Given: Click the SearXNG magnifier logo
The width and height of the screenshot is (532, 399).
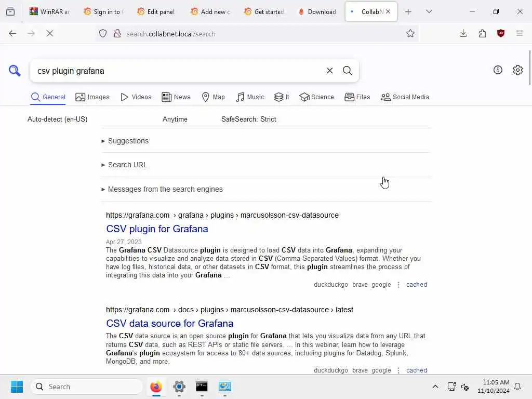Looking at the screenshot, I should point(15,71).
